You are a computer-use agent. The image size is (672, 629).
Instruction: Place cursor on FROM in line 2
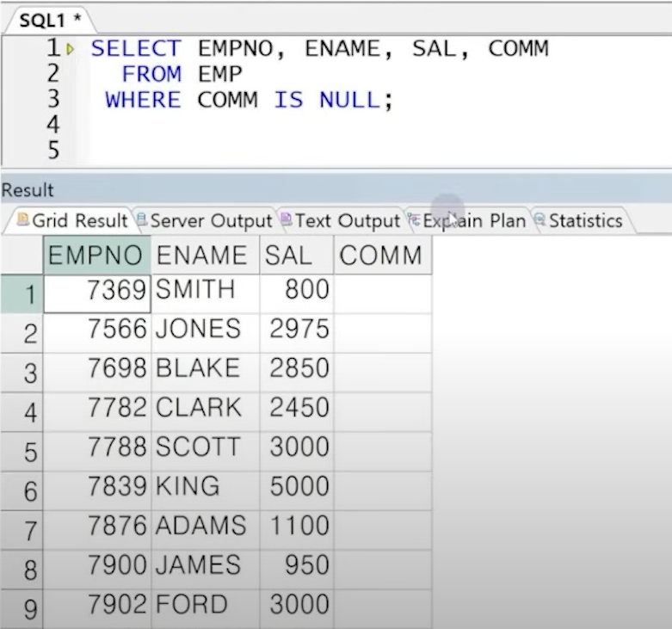pyautogui.click(x=151, y=74)
